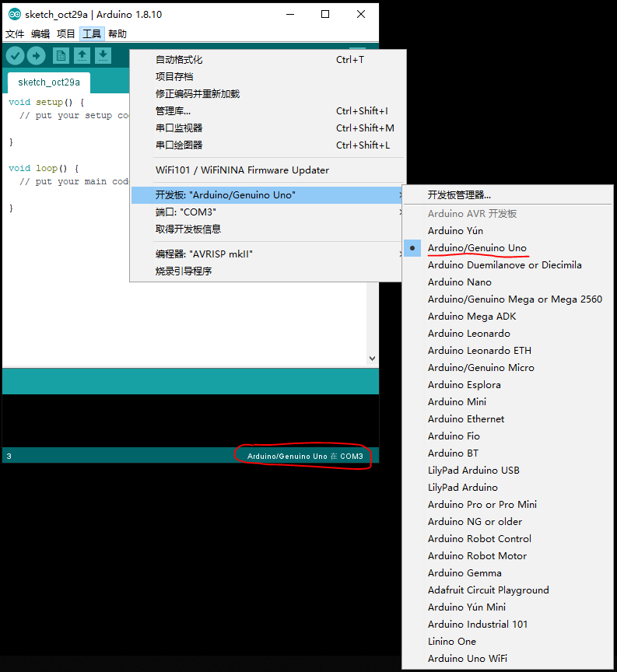617x672 pixels.
Task: Click the Arduino logo in title bar
Action: coord(14,14)
